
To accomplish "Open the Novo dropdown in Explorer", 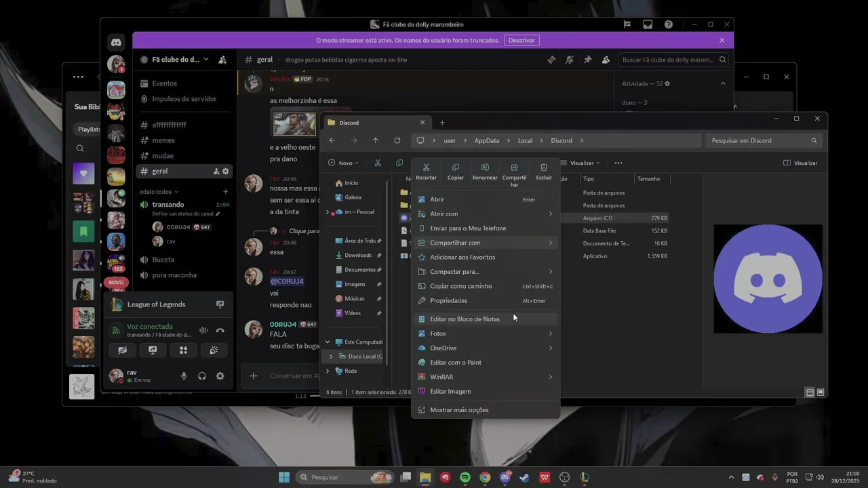I will (343, 163).
